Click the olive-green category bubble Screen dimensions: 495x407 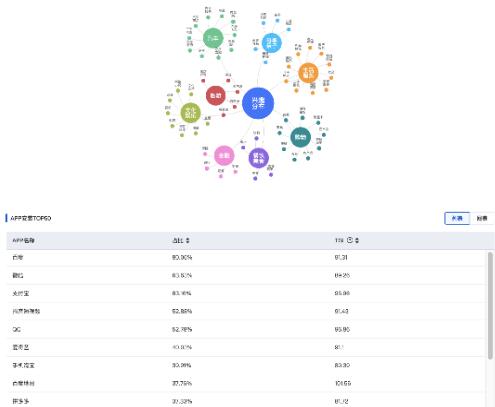[191, 113]
